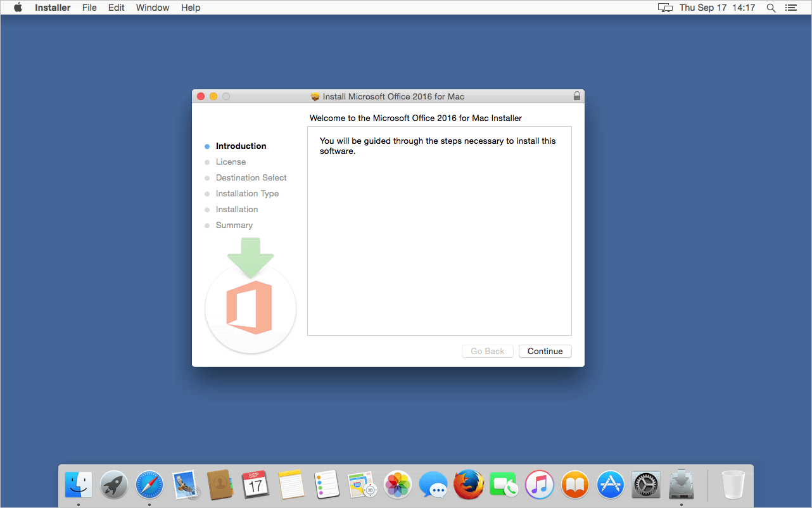The width and height of the screenshot is (812, 508).
Task: Open Messages speech bubble icon in Dock
Action: (x=433, y=486)
